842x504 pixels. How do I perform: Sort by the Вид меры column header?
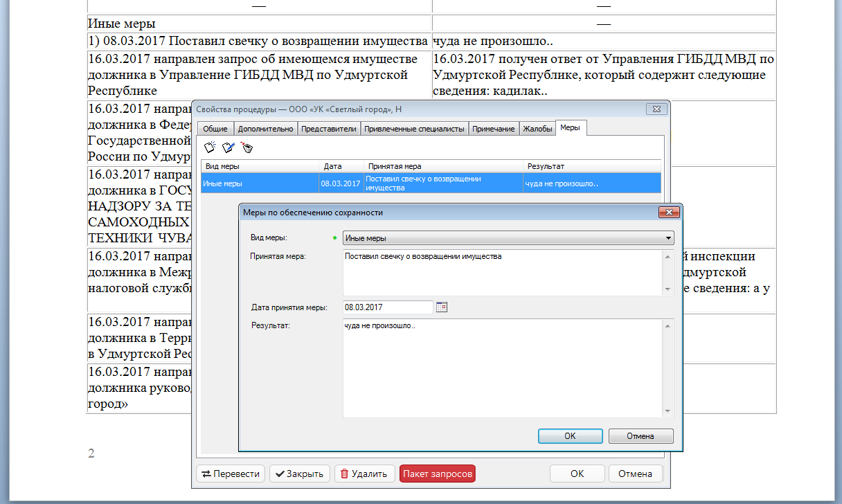click(x=260, y=166)
